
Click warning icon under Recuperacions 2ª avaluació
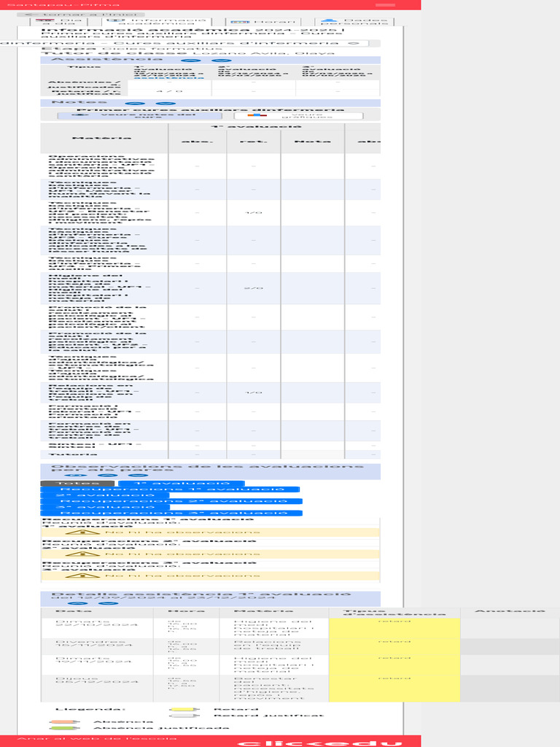pos(82,554)
